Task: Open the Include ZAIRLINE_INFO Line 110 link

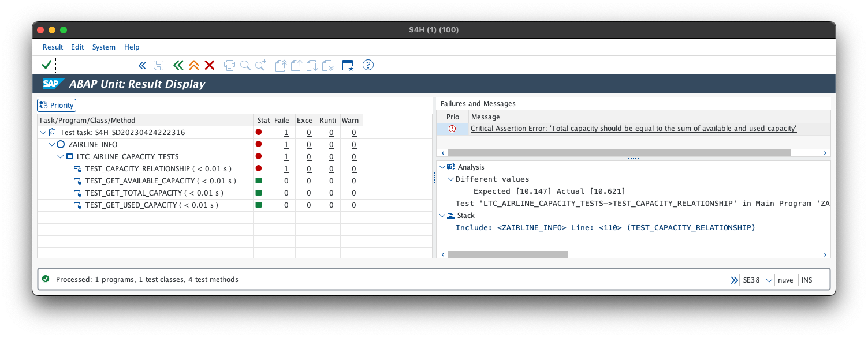Action: pos(606,227)
